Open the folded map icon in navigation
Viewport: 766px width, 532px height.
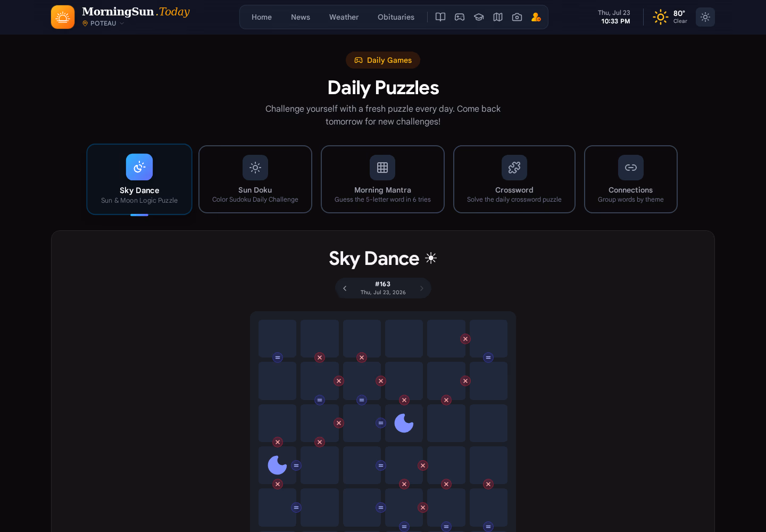point(498,17)
